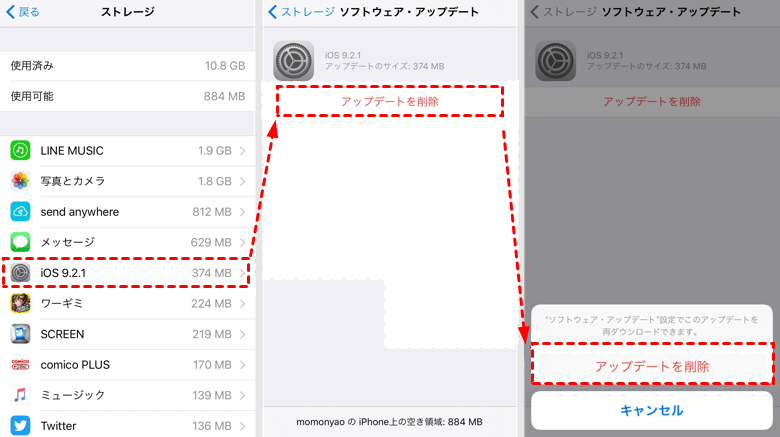This screenshot has width=780, height=437.
Task: Expand LINE MUSIC row chevron
Action: (242, 150)
